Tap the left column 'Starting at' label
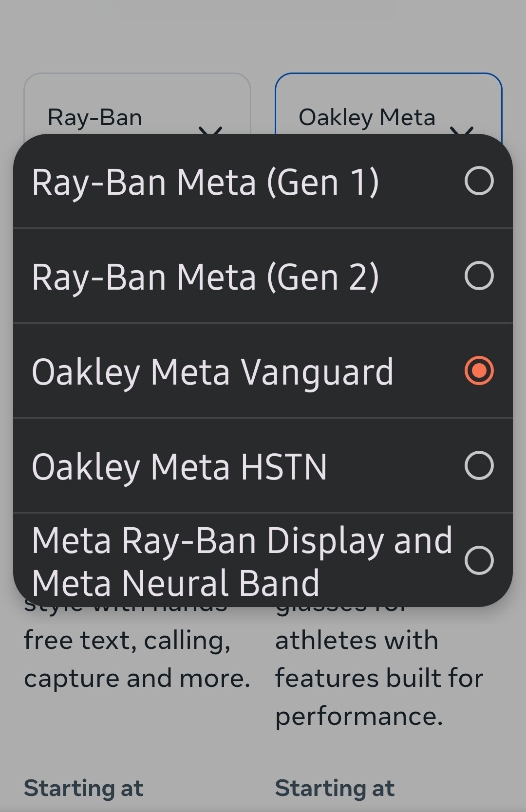This screenshot has height=812, width=526. 83,788
